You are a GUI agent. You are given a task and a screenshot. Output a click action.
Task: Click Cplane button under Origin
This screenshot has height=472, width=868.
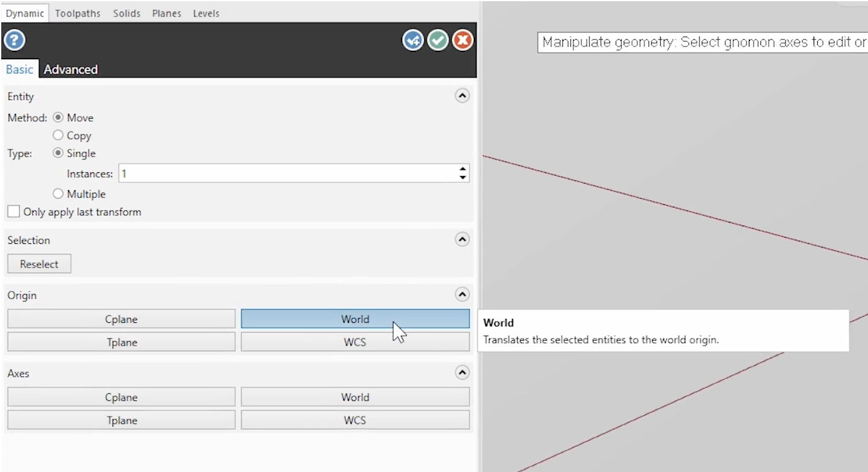(x=121, y=319)
